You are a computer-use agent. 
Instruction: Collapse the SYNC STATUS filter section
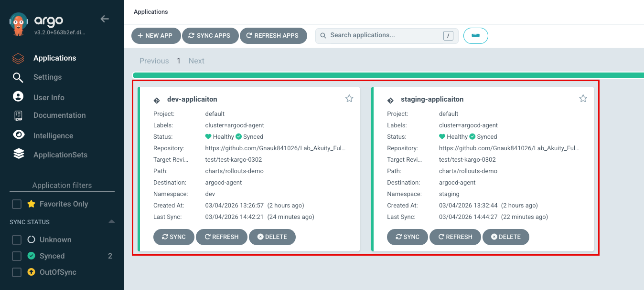coord(111,222)
